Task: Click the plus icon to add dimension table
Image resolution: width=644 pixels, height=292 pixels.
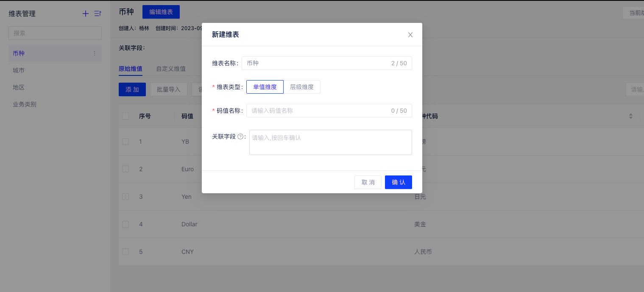Action: [86, 14]
